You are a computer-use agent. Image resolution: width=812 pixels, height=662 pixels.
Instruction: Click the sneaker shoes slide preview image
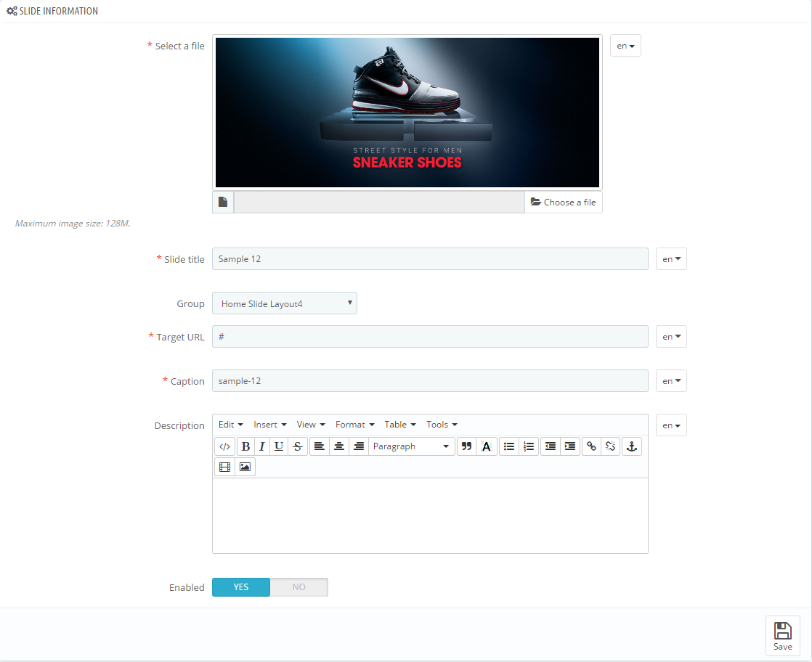pos(407,113)
